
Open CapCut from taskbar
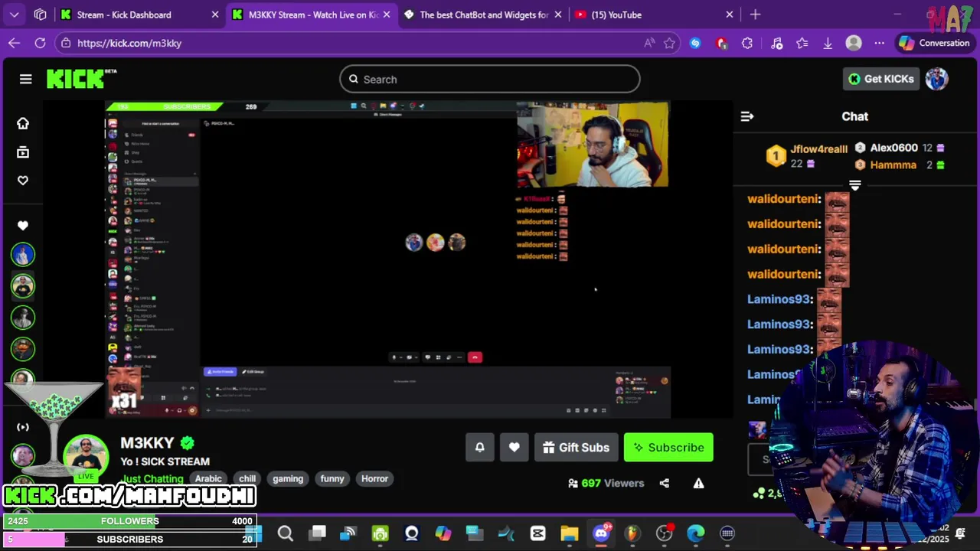click(x=537, y=533)
